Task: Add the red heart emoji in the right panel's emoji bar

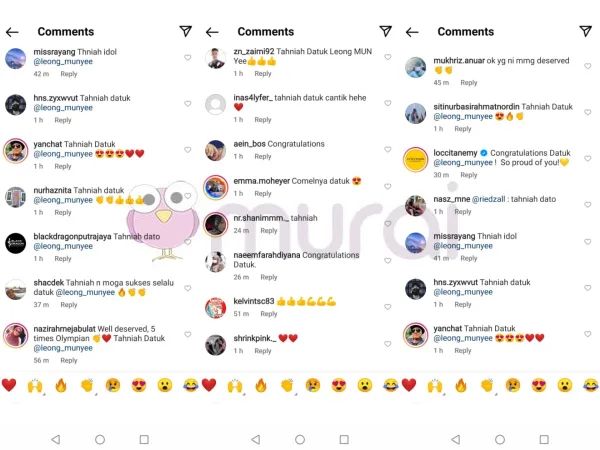Action: tap(409, 385)
